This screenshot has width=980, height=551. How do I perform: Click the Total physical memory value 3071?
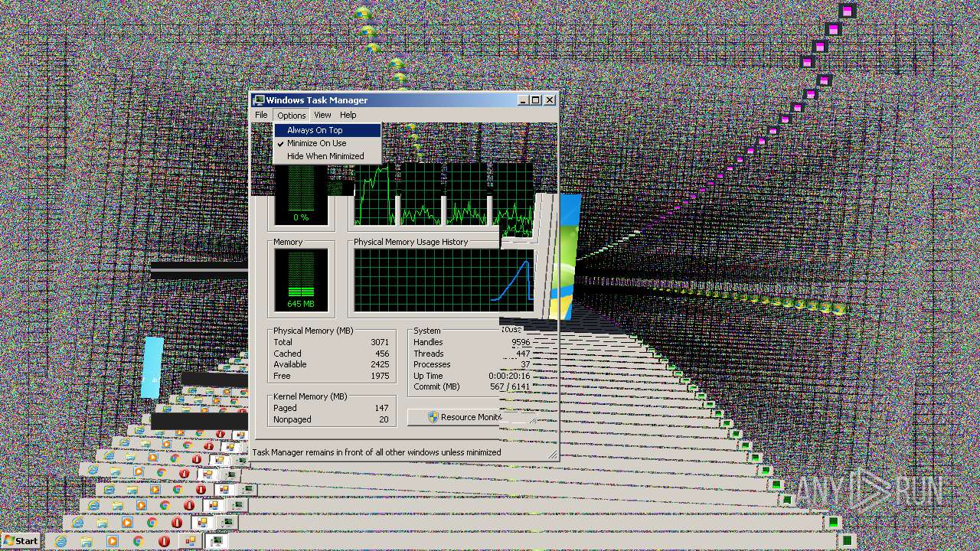tap(380, 342)
